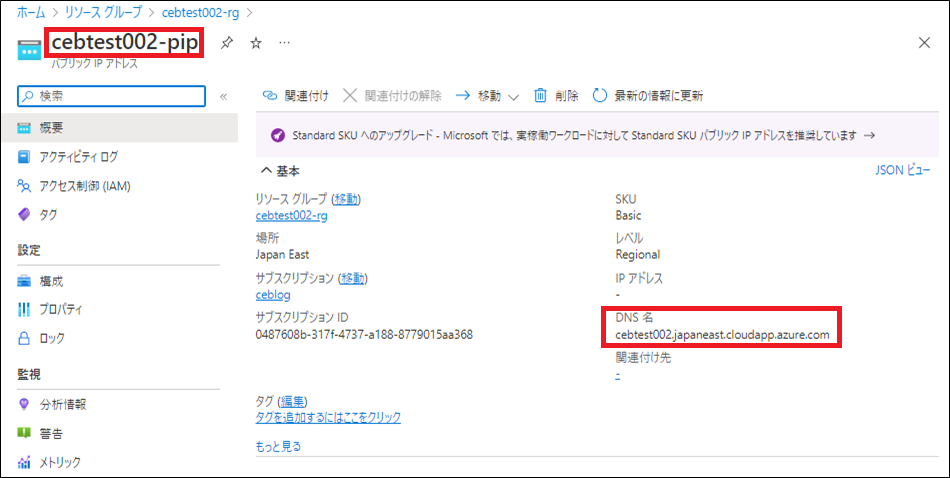Open 概要 in the sidebar menu
The width and height of the screenshot is (950, 478).
pos(119,128)
